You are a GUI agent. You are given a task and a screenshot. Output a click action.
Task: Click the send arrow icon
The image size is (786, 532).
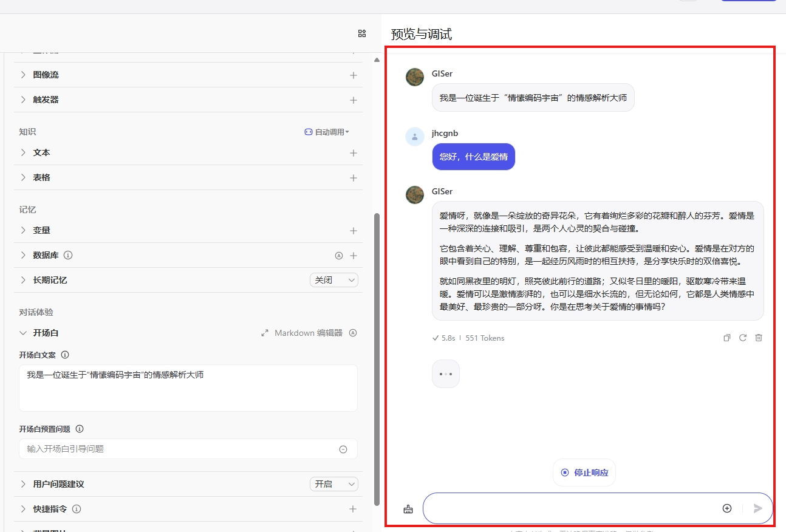coord(758,508)
